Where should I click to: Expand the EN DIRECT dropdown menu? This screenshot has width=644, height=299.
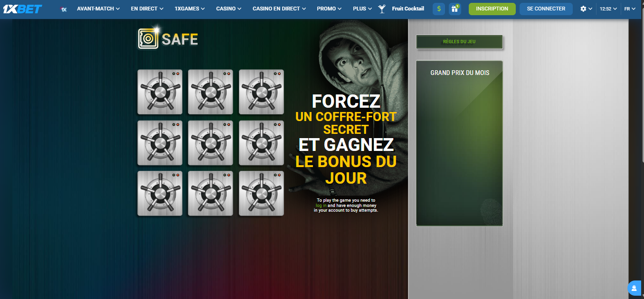(x=147, y=9)
